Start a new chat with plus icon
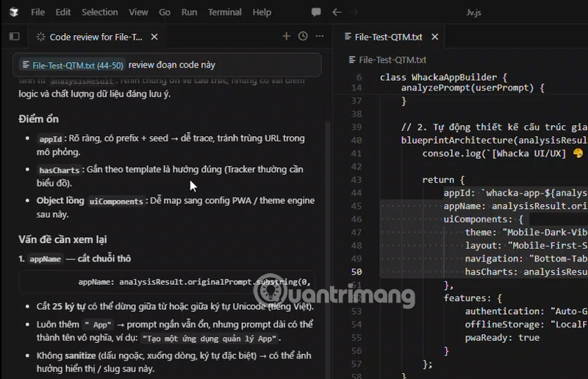 coord(286,36)
